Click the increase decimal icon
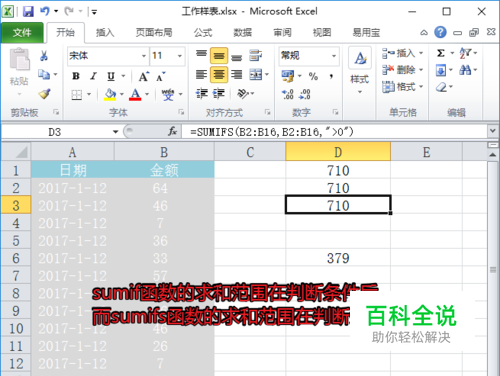500x376 pixels. coord(287,95)
